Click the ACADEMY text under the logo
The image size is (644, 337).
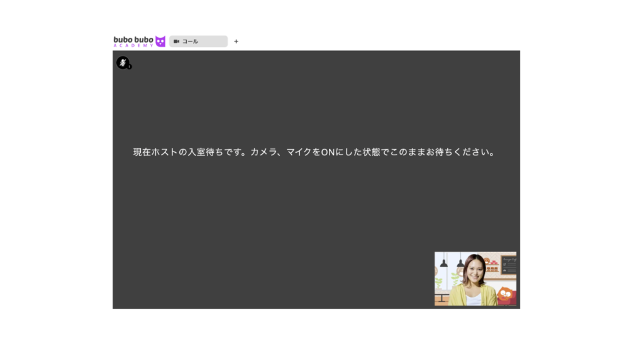point(133,46)
